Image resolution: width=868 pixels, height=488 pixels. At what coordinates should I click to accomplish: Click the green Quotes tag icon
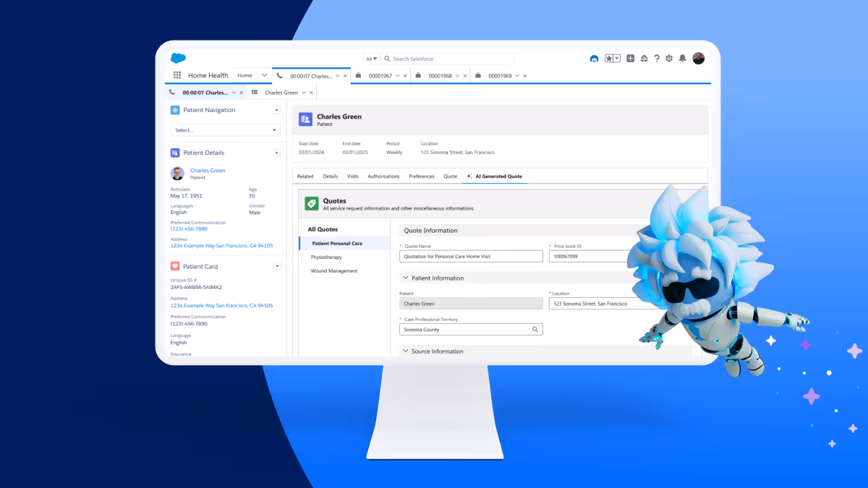click(312, 204)
